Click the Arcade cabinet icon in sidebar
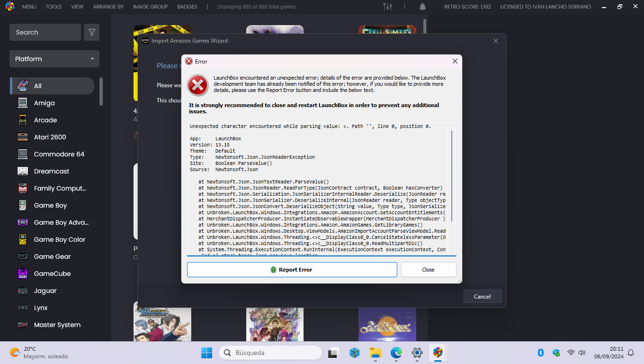 [x=22, y=120]
